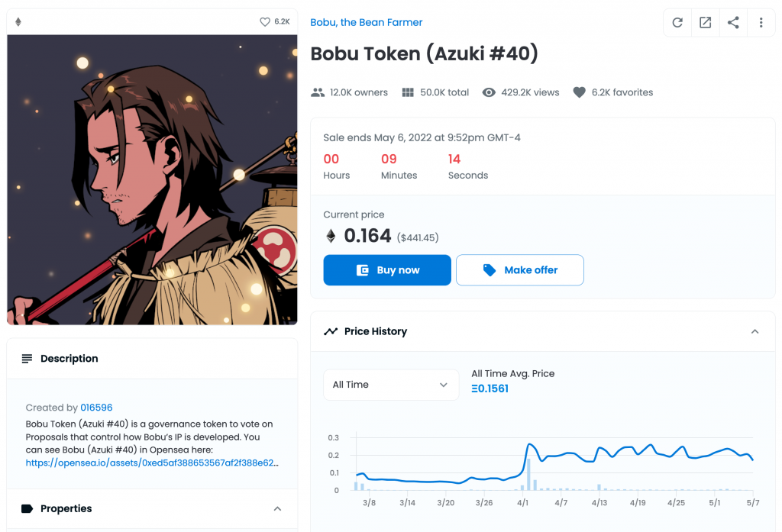Open the All Time range dropdown
Screen dimensions: 782x532
(391, 385)
